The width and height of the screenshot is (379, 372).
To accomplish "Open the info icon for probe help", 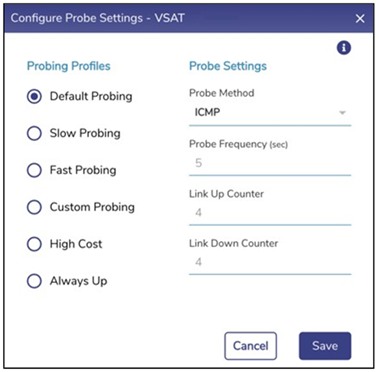I will click(344, 48).
